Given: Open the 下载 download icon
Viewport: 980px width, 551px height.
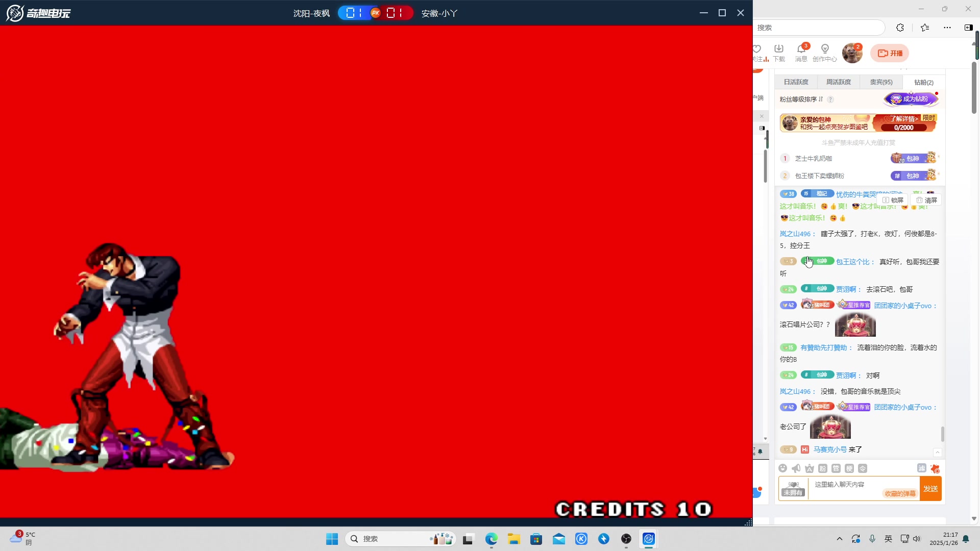Looking at the screenshot, I should click(x=779, y=53).
